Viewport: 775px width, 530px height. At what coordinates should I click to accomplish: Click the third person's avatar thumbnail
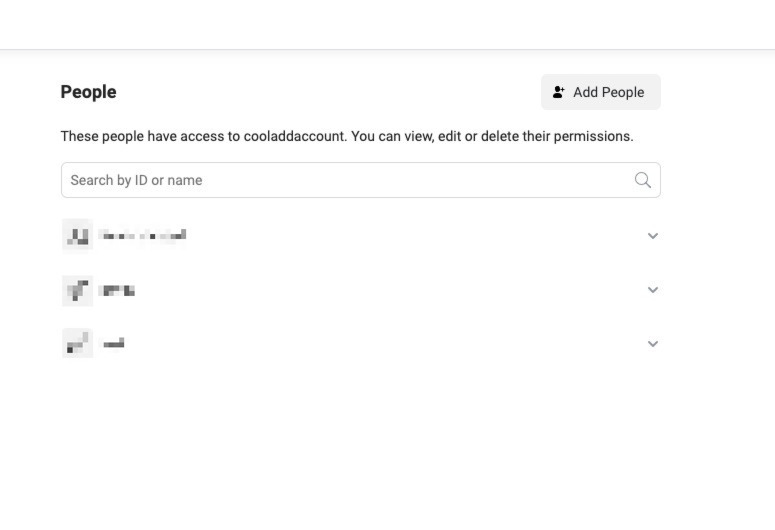(x=77, y=343)
